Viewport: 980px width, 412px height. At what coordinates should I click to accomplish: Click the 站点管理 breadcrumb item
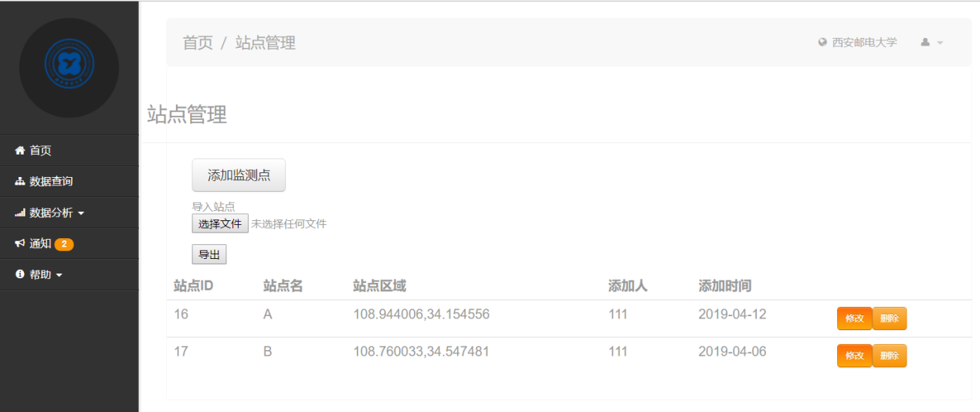pyautogui.click(x=266, y=43)
